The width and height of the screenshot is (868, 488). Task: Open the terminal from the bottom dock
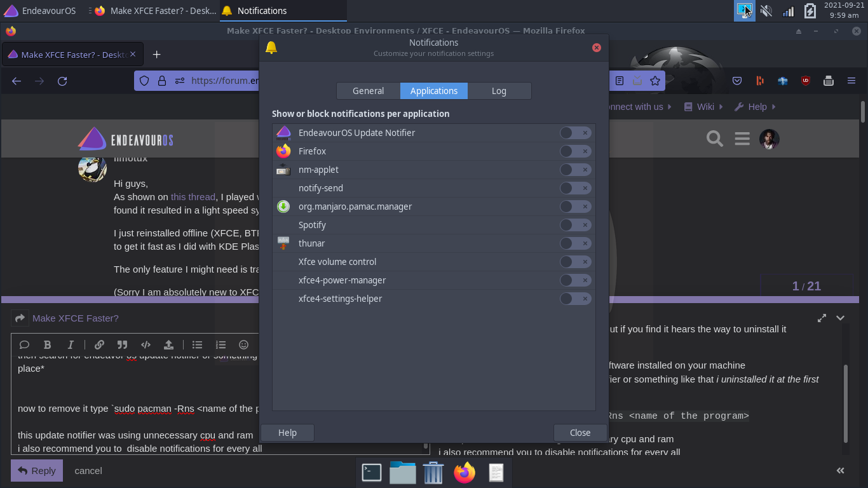372,472
